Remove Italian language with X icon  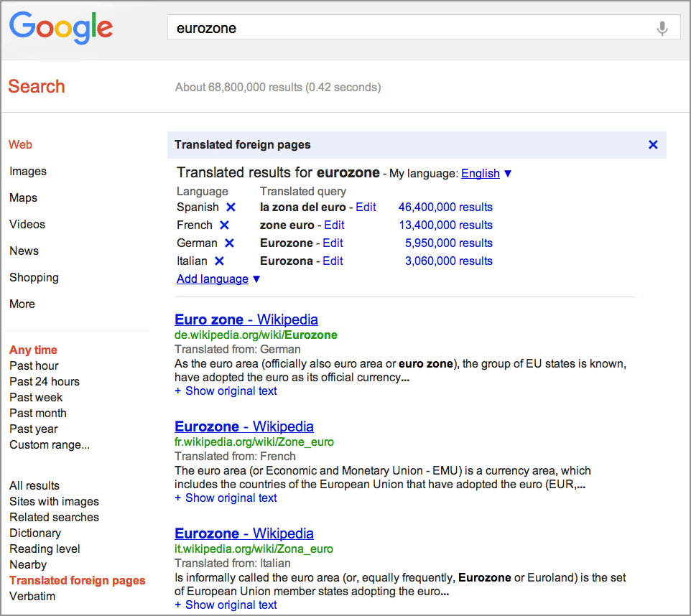(219, 261)
